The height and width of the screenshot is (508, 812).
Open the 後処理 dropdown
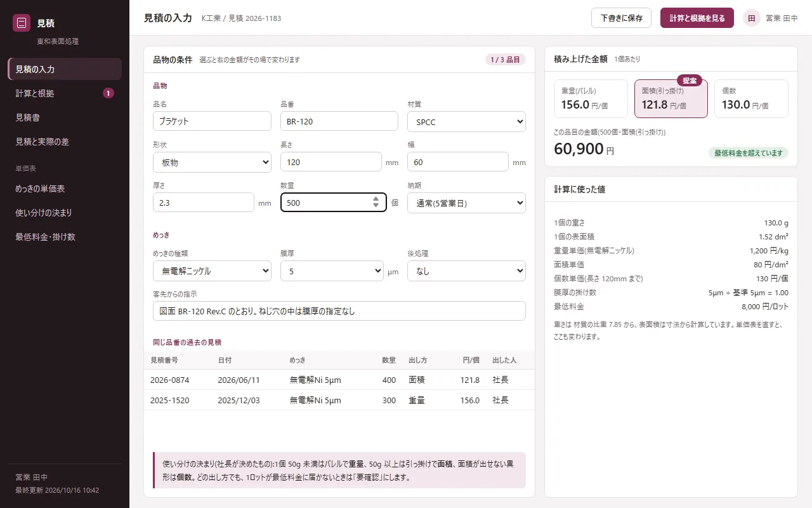click(466, 271)
